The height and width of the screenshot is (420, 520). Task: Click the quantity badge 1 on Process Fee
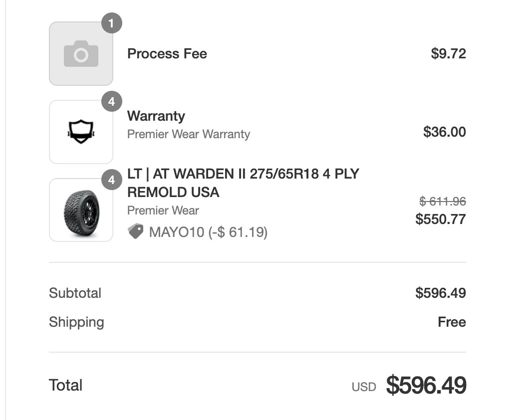pyautogui.click(x=112, y=23)
